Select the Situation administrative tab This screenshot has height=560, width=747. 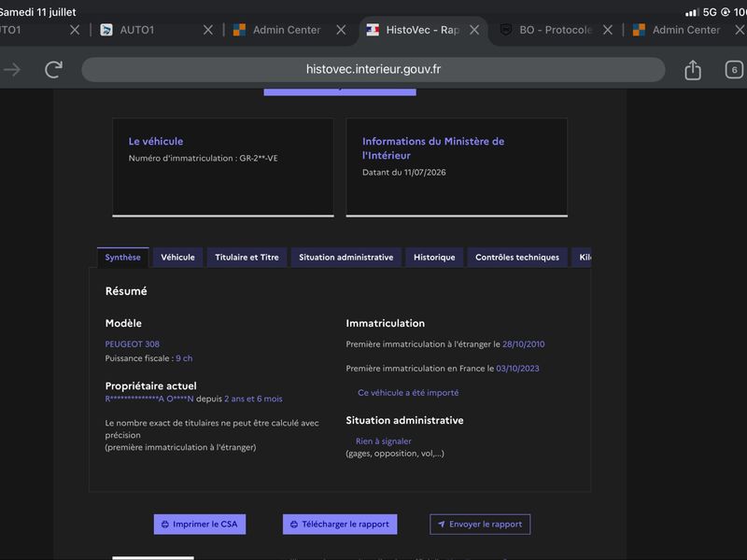point(345,258)
